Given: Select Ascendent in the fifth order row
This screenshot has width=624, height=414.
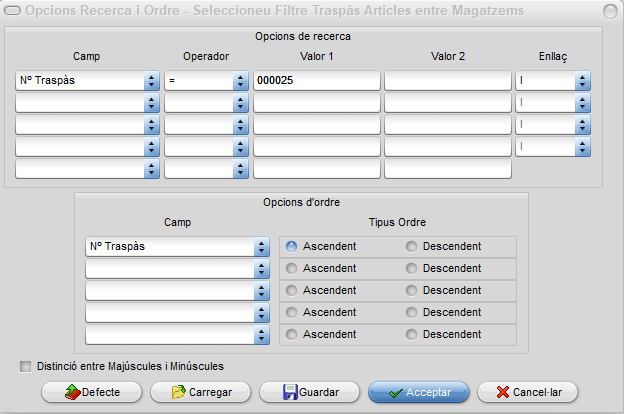Looking at the screenshot, I should tap(291, 334).
